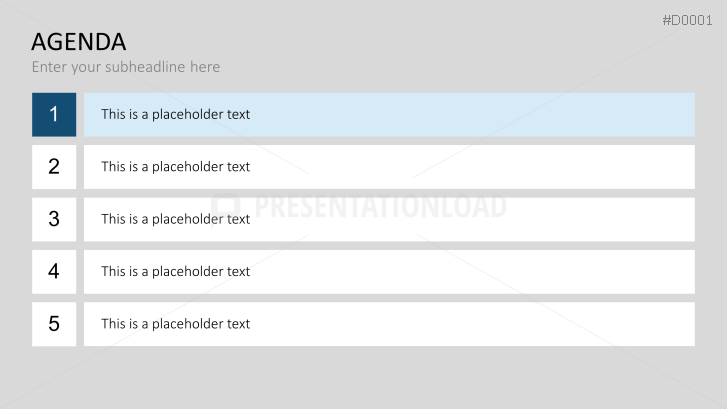Click the #D0001 slide ID label

click(x=687, y=20)
